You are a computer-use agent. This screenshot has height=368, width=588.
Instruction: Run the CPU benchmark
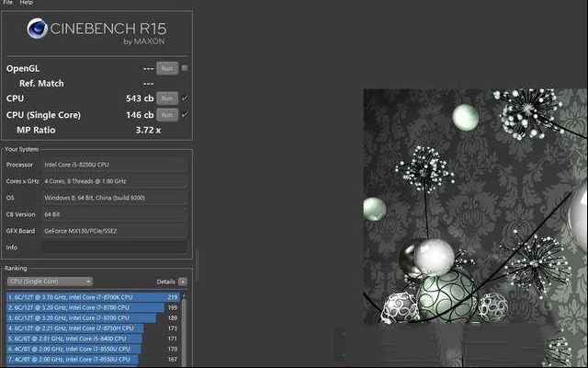(x=167, y=98)
